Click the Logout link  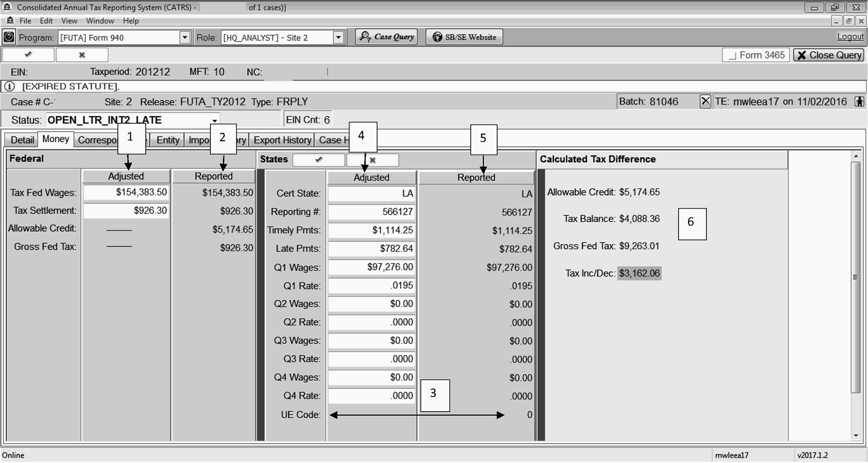click(x=850, y=37)
